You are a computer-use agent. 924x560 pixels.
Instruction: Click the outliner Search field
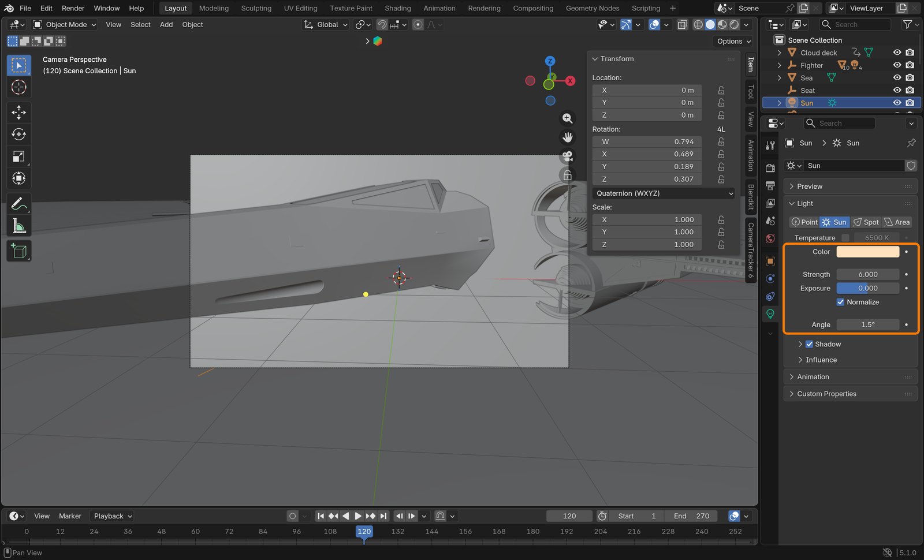tap(855, 25)
